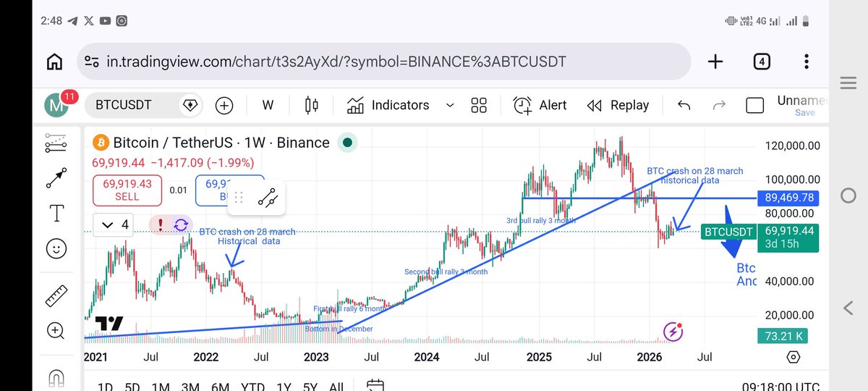868x391 pixels.
Task: Open the chart layout selector square
Action: (754, 106)
